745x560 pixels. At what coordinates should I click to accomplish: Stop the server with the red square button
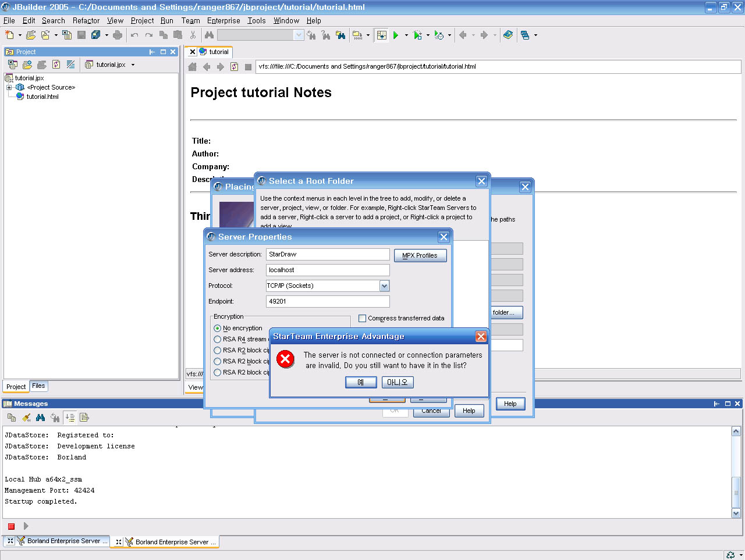(11, 526)
